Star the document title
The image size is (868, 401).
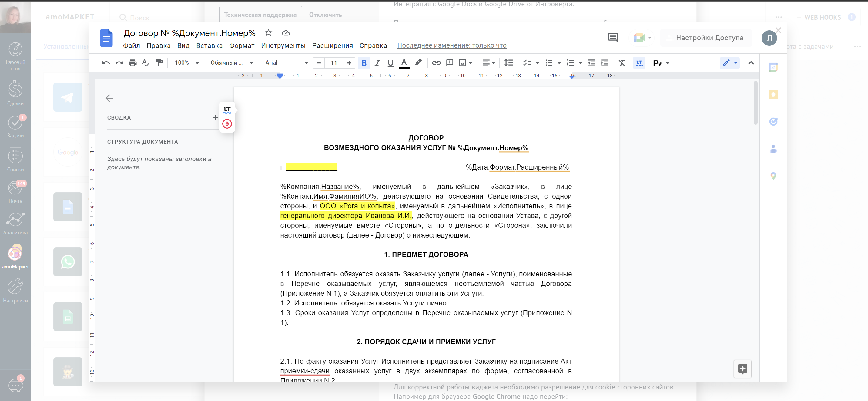[268, 33]
